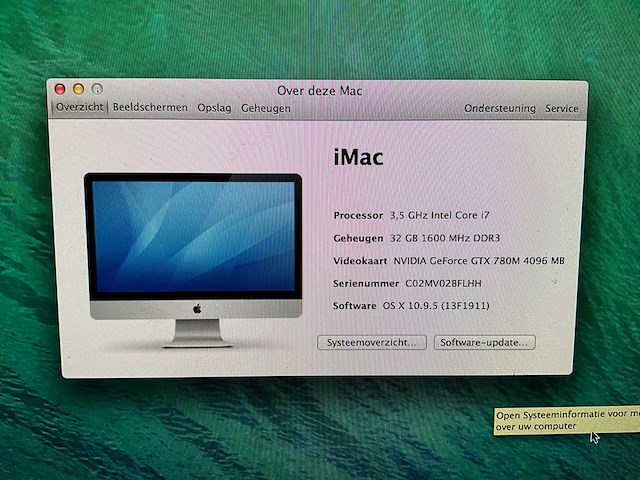Minimize window with the yellow button
The image size is (640, 480).
tap(78, 89)
